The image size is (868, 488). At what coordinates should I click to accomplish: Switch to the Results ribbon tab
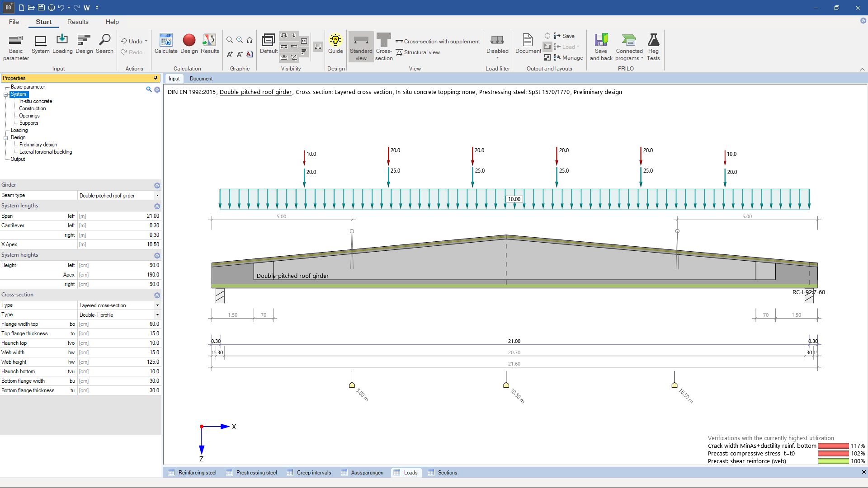click(78, 22)
